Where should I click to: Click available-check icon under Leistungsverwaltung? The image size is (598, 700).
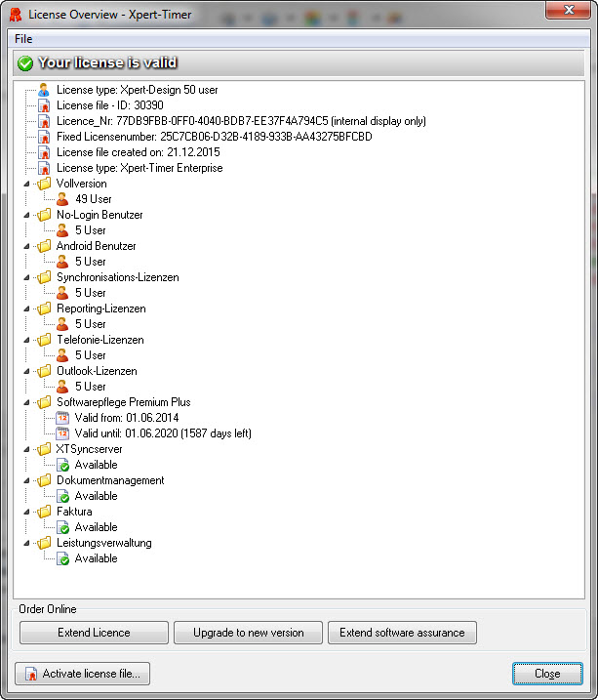(x=62, y=558)
